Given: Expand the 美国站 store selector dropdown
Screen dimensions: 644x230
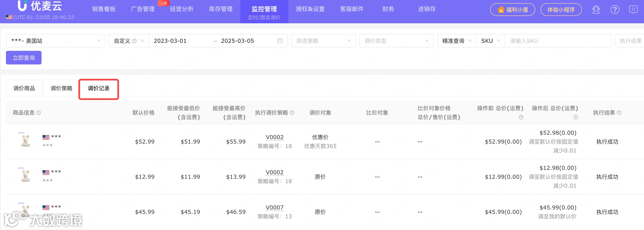Looking at the screenshot, I should [56, 41].
